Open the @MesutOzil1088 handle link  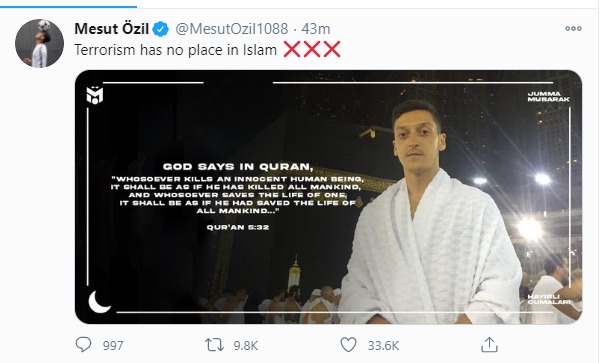[x=232, y=29]
